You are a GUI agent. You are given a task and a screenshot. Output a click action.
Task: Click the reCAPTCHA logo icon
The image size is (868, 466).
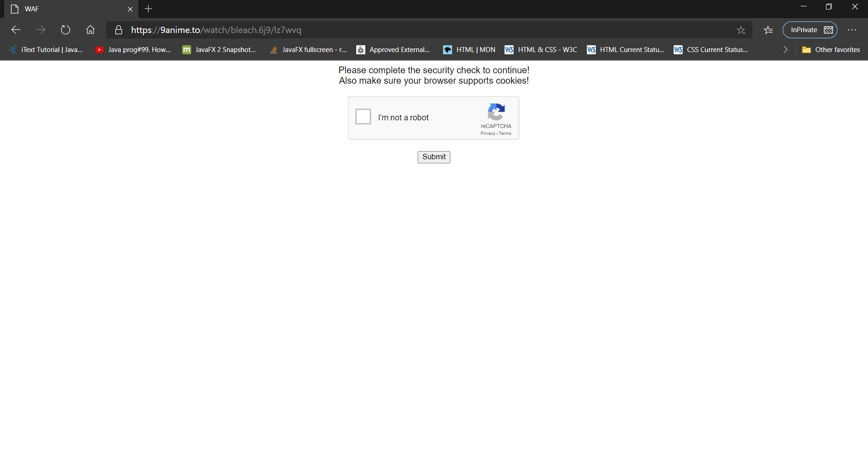496,112
